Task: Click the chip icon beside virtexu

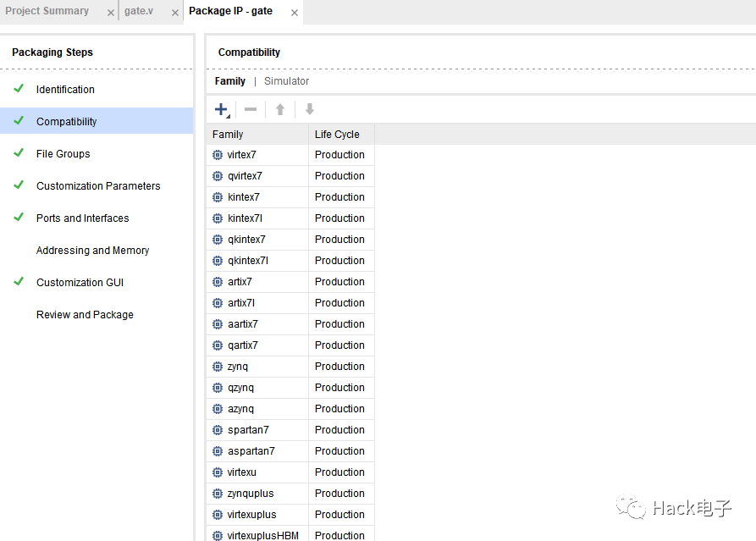Action: coord(218,472)
